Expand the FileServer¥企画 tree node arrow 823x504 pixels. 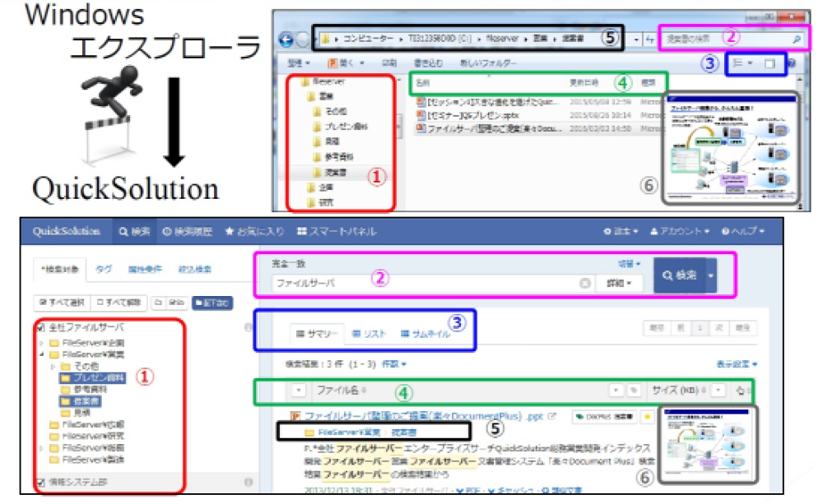coord(41,343)
